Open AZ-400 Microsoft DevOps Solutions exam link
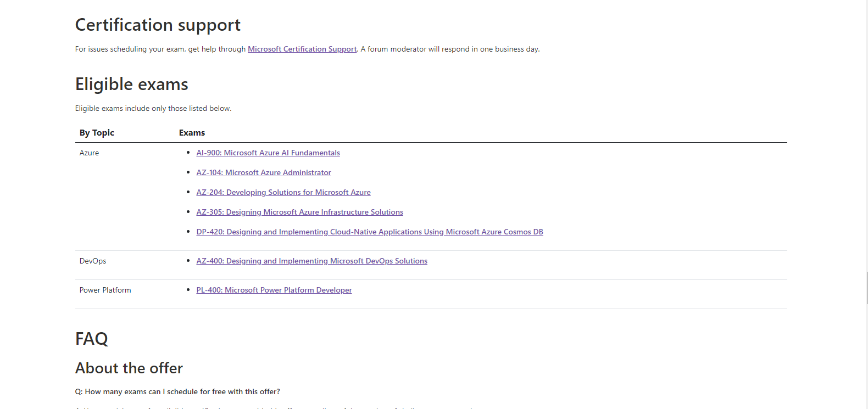This screenshot has height=409, width=868. 311,261
